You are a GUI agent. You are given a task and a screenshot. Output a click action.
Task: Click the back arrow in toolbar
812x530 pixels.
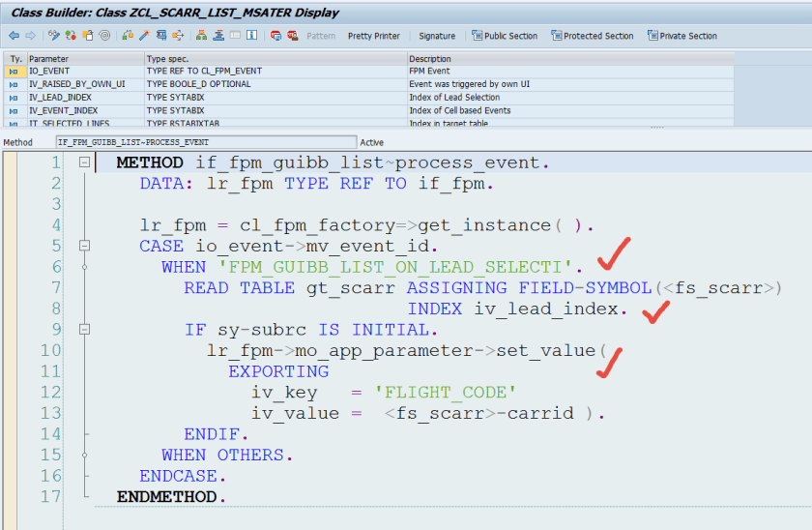(13, 36)
